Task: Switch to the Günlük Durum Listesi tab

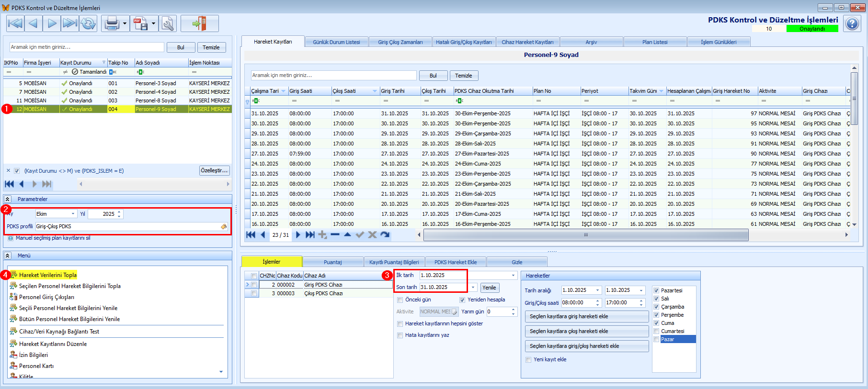Action: pyautogui.click(x=336, y=42)
